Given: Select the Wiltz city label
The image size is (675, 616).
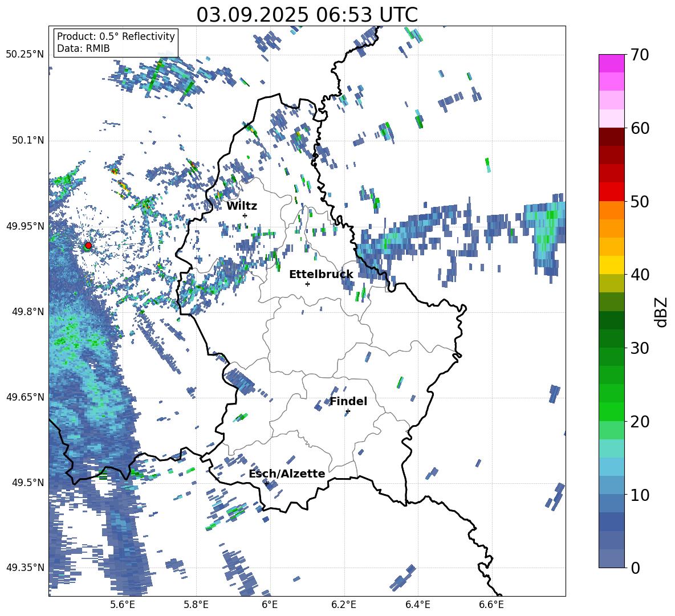Looking at the screenshot, I should click(x=242, y=206).
